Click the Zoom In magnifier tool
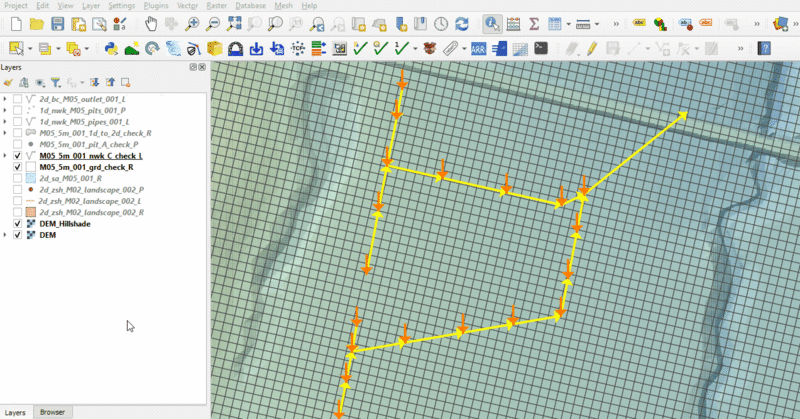800x419 pixels. (x=193, y=23)
